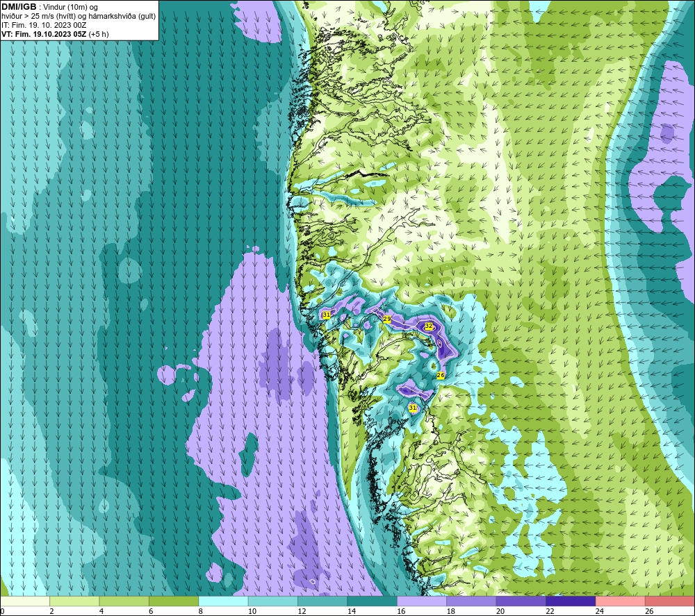
Task: Click the '16' scale number
Action: (401, 611)
